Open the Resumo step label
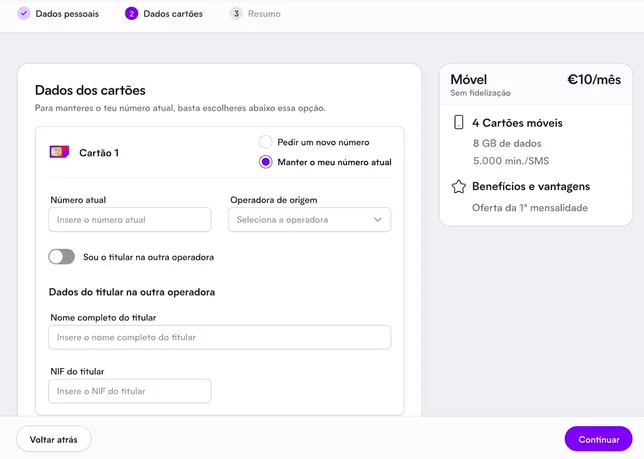The image size is (644, 459). tap(264, 14)
